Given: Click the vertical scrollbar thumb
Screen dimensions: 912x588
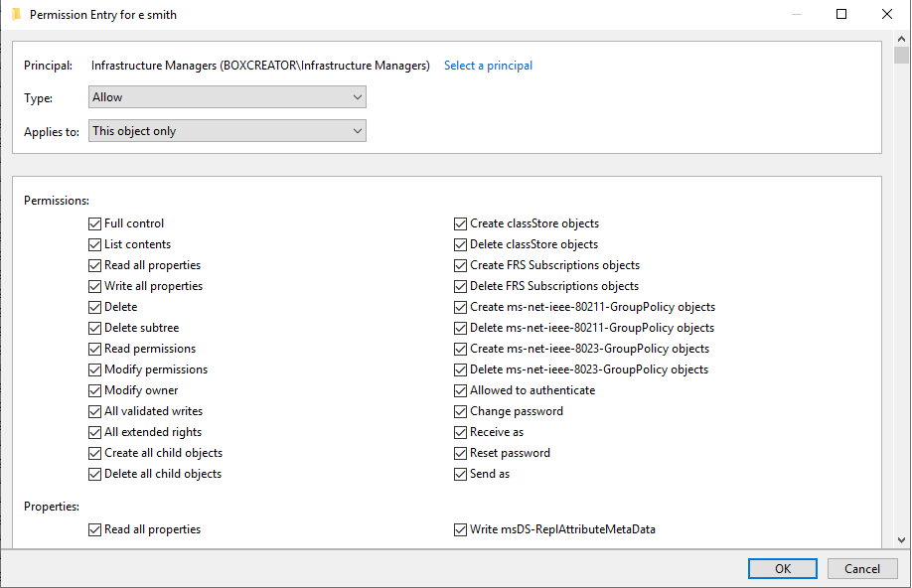Looking at the screenshot, I should click(901, 55).
